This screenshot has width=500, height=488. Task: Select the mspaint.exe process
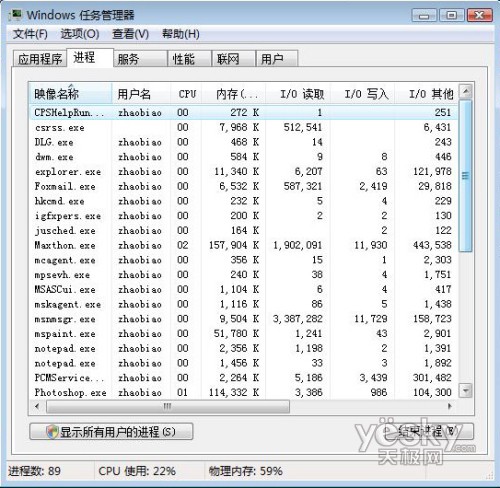[x=243, y=334]
